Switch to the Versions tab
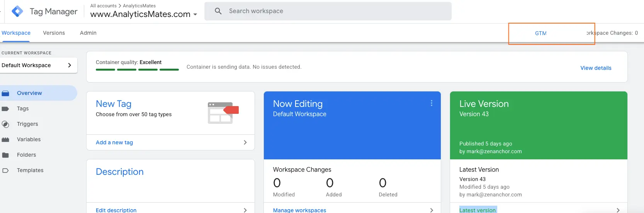644x213 pixels. [x=54, y=33]
